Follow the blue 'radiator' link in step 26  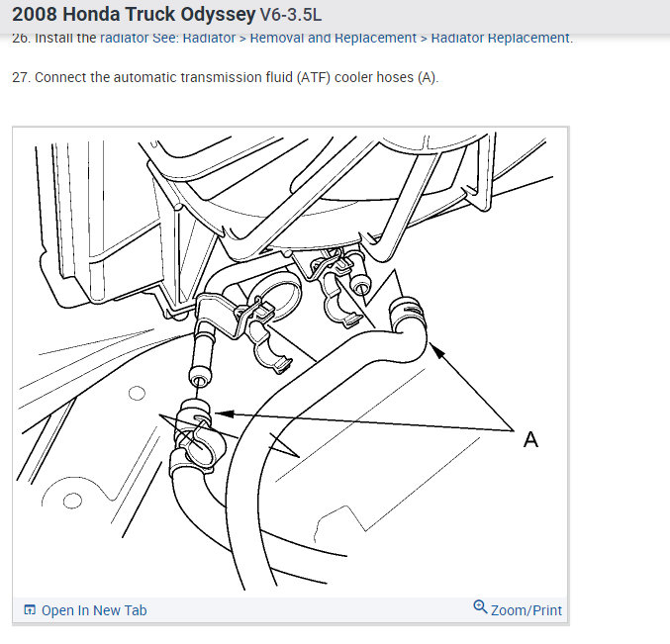(x=125, y=39)
